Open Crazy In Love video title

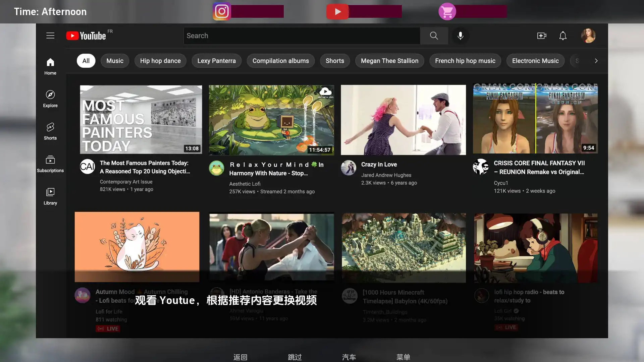(379, 164)
